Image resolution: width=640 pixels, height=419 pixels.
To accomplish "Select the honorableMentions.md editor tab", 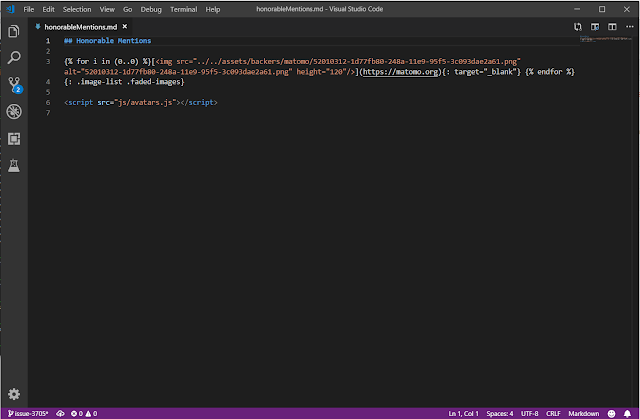I will coord(80,27).
